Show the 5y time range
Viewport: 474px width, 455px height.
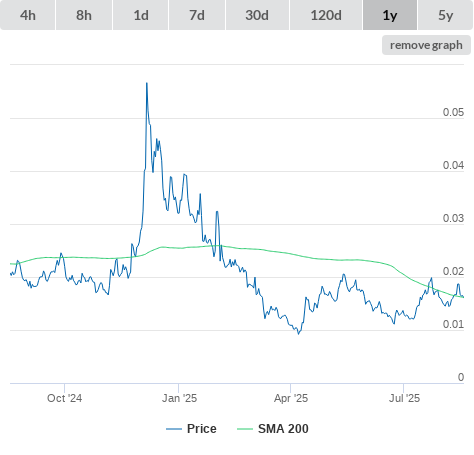point(445,15)
